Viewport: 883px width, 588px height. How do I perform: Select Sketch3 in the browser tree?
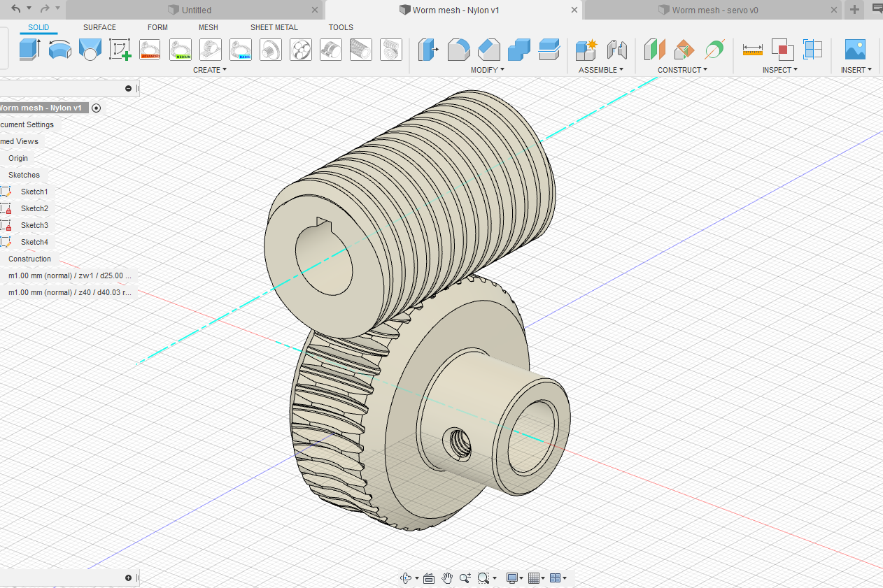(x=34, y=225)
